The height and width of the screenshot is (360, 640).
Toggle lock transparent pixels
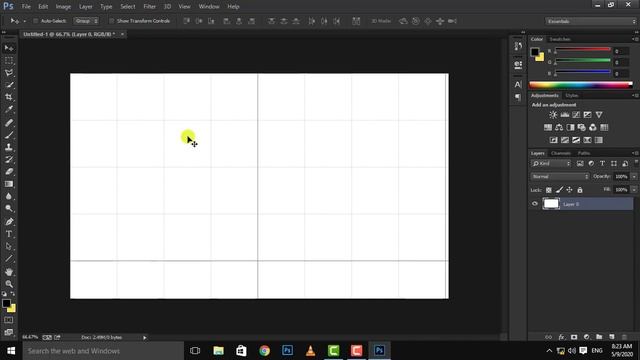pos(549,190)
